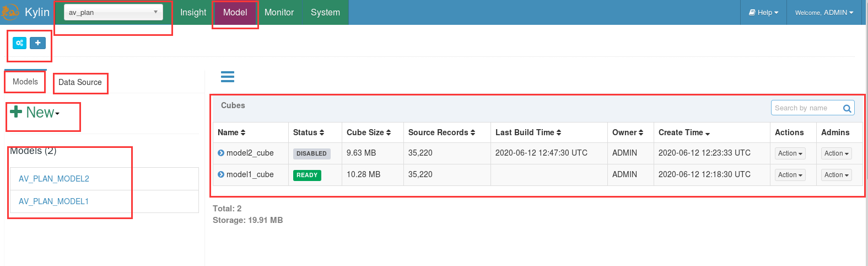This screenshot has height=266, width=868.
Task: Click the READY status badge
Action: coord(307,175)
